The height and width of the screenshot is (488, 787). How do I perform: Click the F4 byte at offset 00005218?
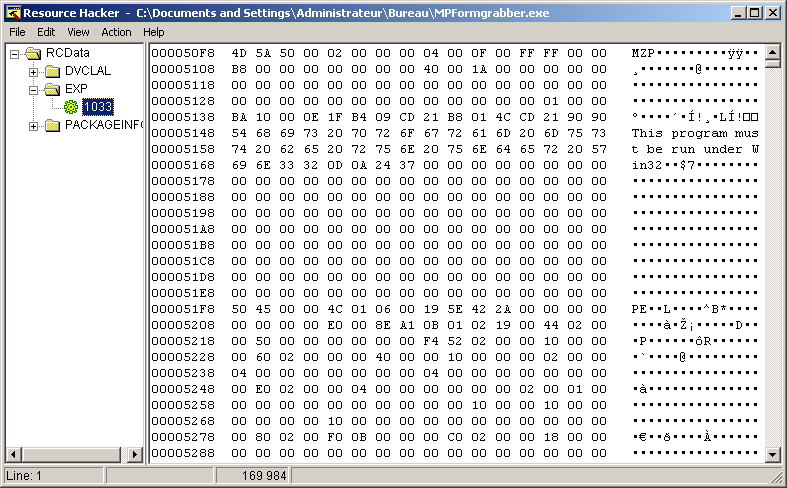431,341
